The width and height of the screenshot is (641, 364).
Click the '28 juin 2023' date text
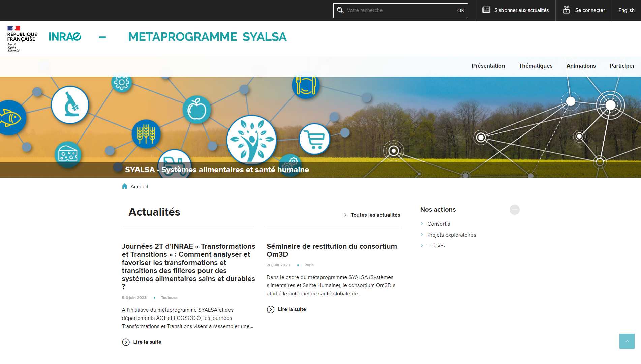click(278, 265)
